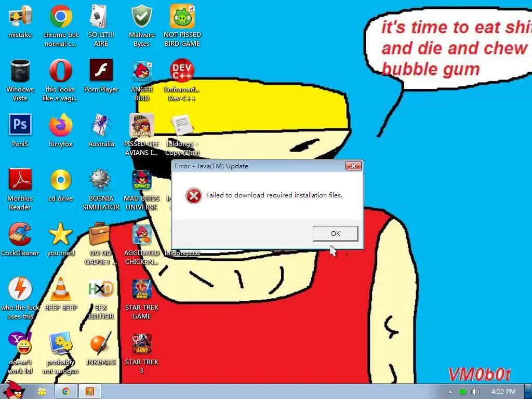Launch the 'chrome but normal' Chrome shortcut
The image size is (532, 399).
60,25
